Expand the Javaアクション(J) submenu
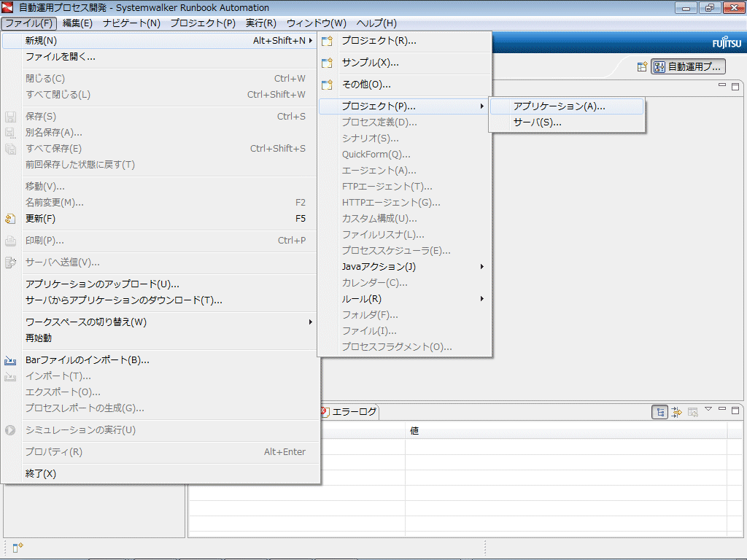This screenshot has width=747, height=560. pyautogui.click(x=404, y=267)
